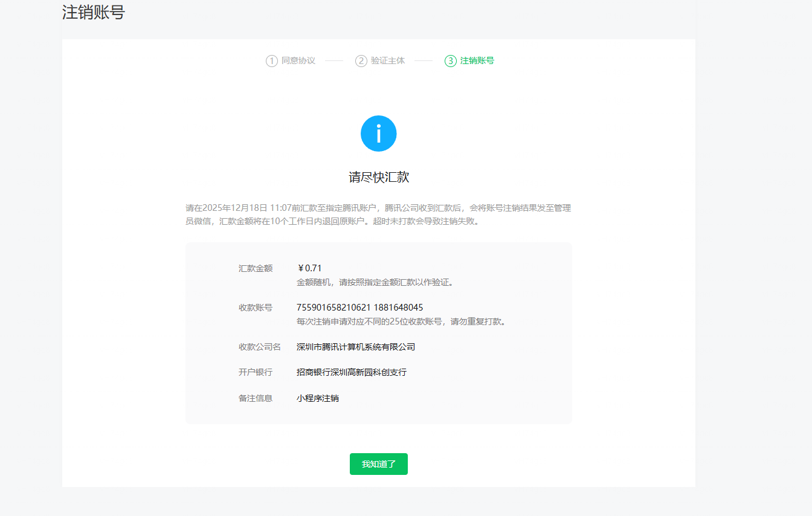
Task: Click the blue info icon
Action: click(x=379, y=134)
